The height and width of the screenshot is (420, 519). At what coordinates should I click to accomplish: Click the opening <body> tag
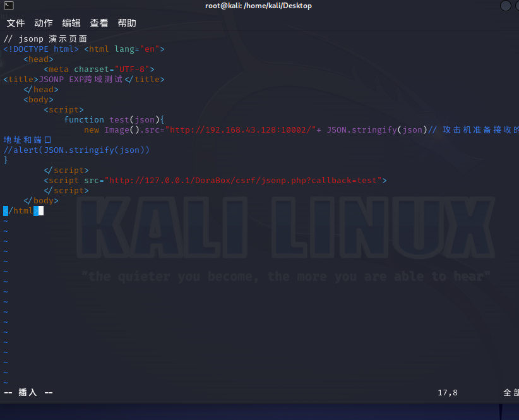click(39, 100)
